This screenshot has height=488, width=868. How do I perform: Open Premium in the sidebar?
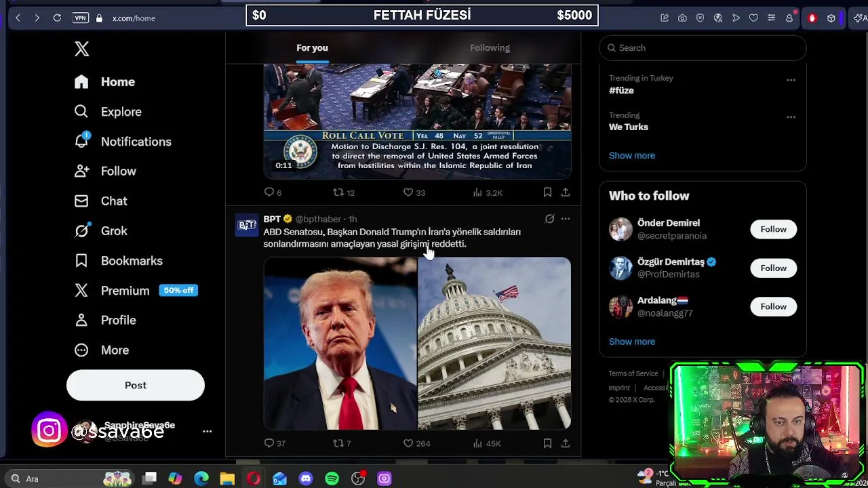click(112, 291)
